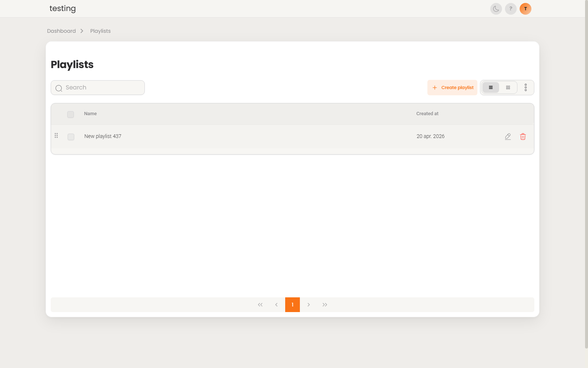Open the user avatar T menu
Viewport: 588px width, 368px height.
525,9
